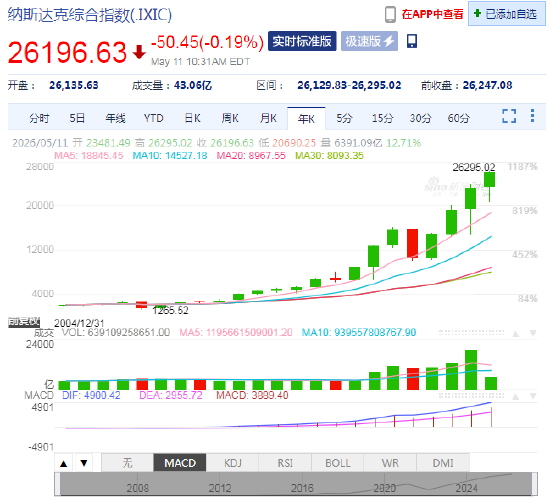Click the 前收盘 value 26,247.08
The height and width of the screenshot is (503, 550).
tap(487, 85)
